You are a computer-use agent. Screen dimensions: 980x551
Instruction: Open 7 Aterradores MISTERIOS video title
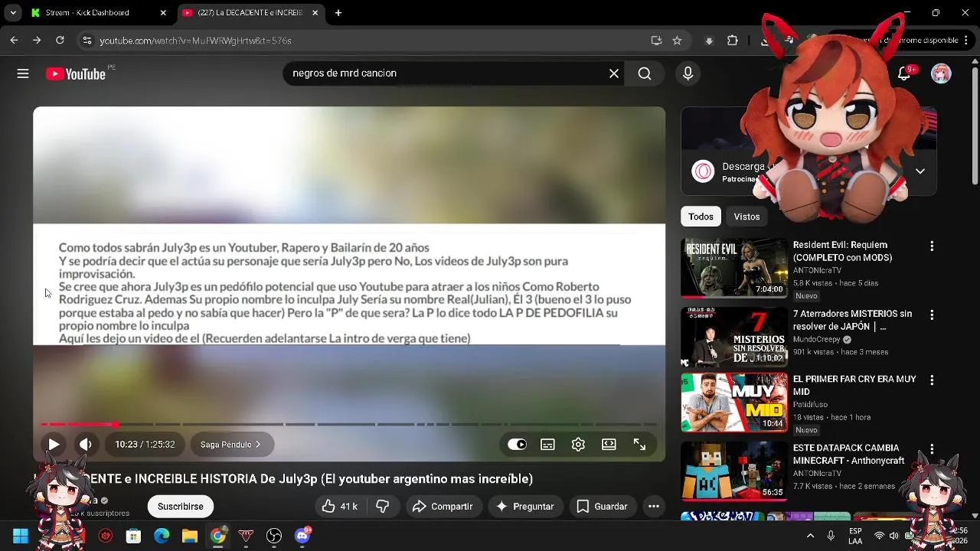pos(852,320)
